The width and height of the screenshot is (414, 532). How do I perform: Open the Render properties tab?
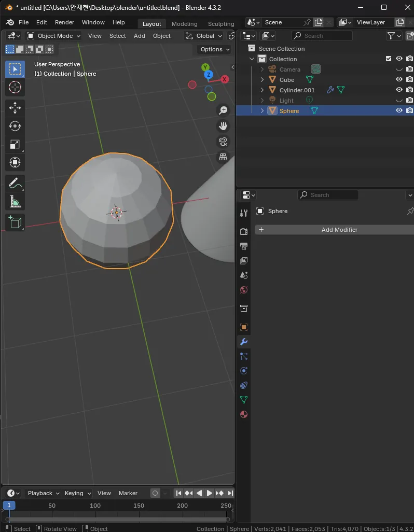[244, 231]
